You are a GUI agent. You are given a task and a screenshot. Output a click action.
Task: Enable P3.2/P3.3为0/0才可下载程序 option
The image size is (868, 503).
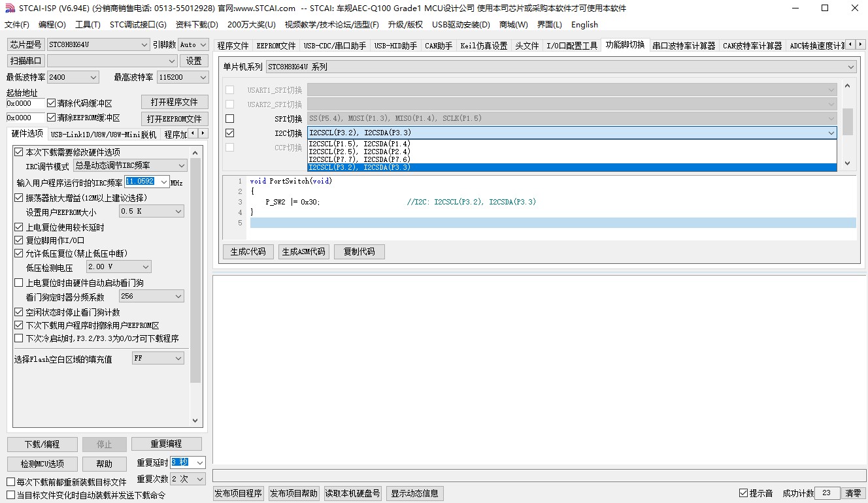(19, 338)
